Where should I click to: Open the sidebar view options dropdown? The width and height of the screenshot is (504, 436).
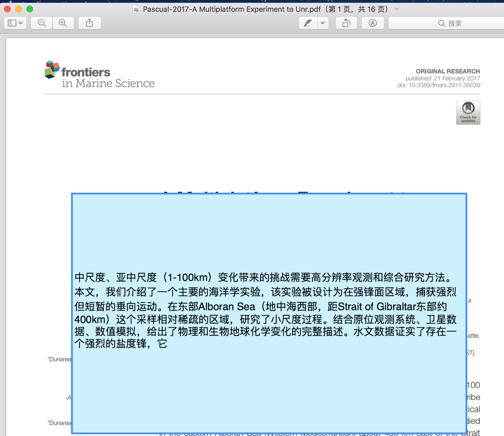click(x=15, y=23)
